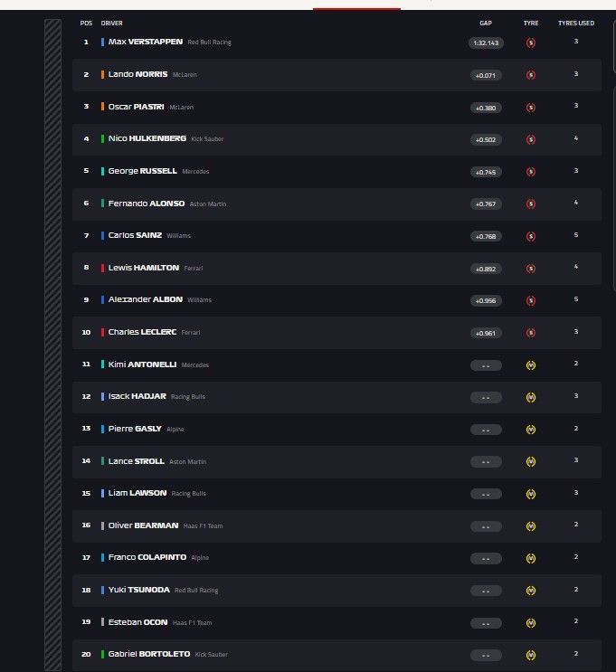The image size is (616, 672).
Task: Click the soft tyre icon beside Charles Leclerc
Action: [x=531, y=333]
